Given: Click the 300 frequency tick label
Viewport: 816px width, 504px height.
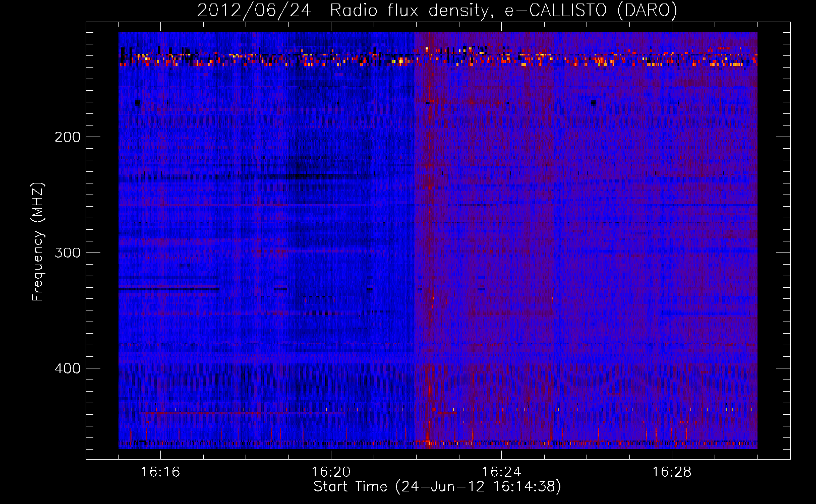Looking at the screenshot, I should (67, 253).
